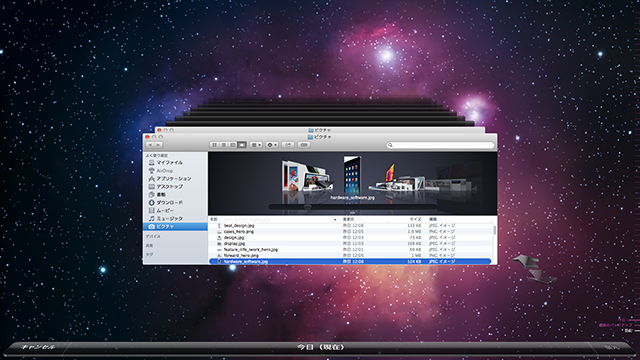640x360 pixels.
Task: Open the gear action menu
Action: (x=272, y=145)
